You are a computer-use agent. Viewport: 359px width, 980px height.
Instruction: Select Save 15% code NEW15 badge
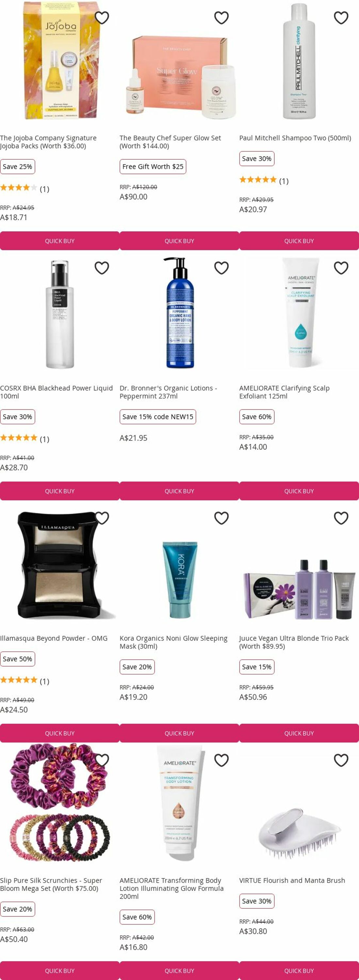(158, 416)
